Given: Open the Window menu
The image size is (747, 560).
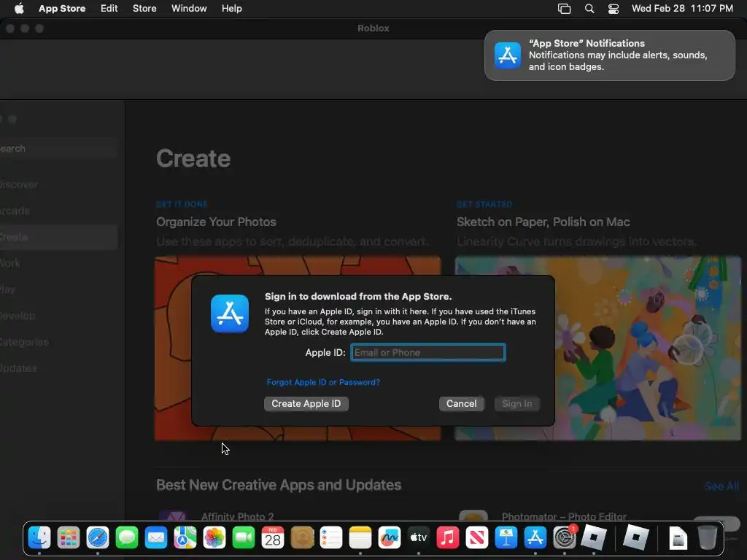Looking at the screenshot, I should [189, 9].
